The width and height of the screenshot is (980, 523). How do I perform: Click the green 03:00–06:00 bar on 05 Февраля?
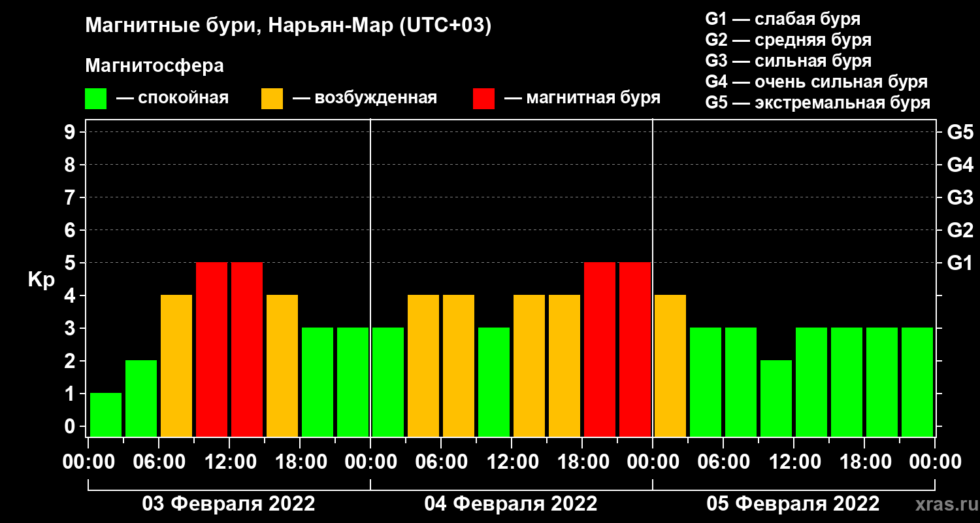(706, 382)
